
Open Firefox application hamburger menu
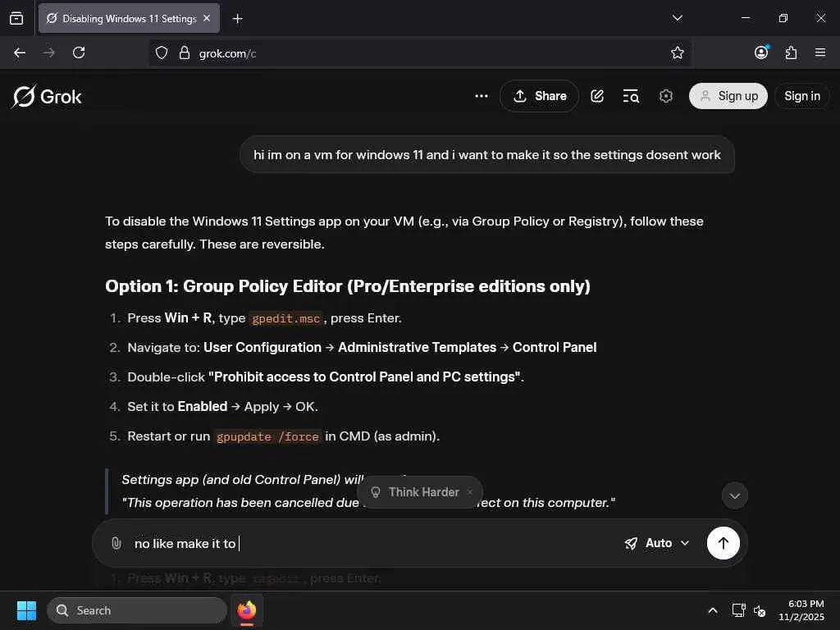pyautogui.click(x=820, y=52)
